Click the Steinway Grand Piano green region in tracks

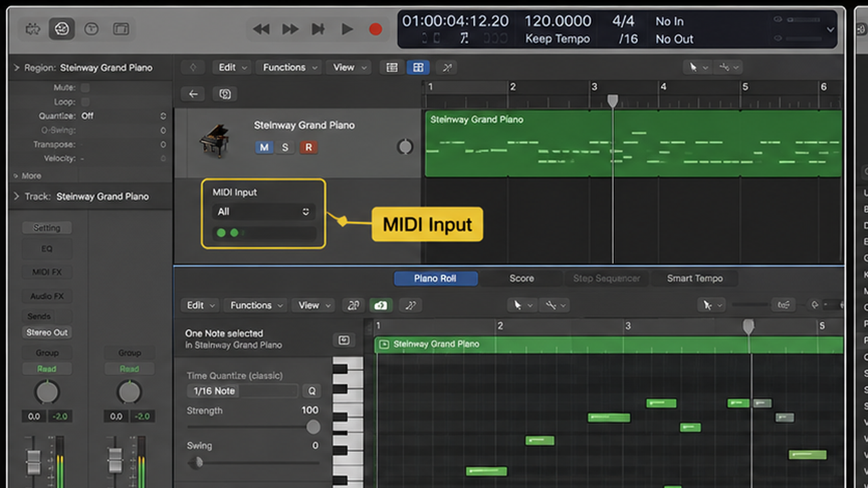[633, 144]
